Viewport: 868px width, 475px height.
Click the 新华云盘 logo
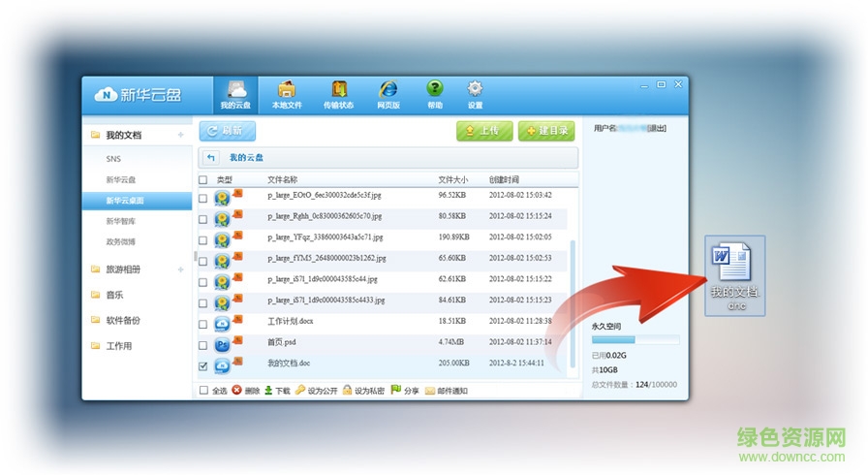tap(138, 95)
